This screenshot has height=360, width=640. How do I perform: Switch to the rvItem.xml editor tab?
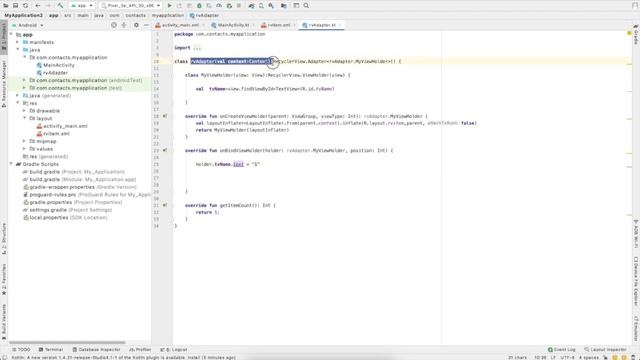(279, 25)
